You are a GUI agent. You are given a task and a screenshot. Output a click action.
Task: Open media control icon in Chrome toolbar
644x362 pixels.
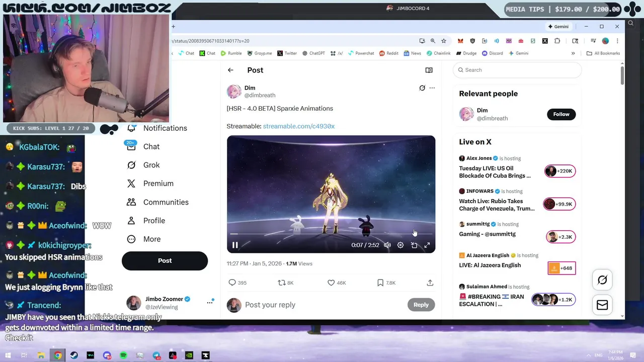coord(593,41)
